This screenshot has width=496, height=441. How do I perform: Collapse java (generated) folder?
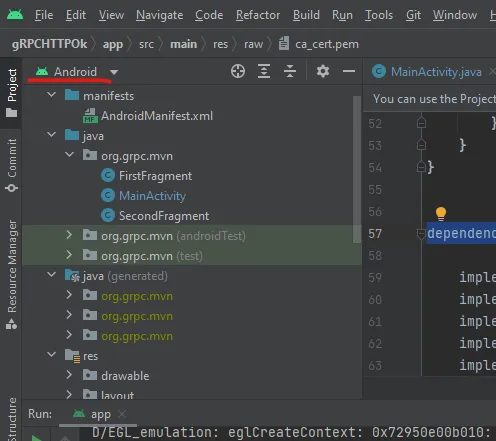[x=51, y=275]
